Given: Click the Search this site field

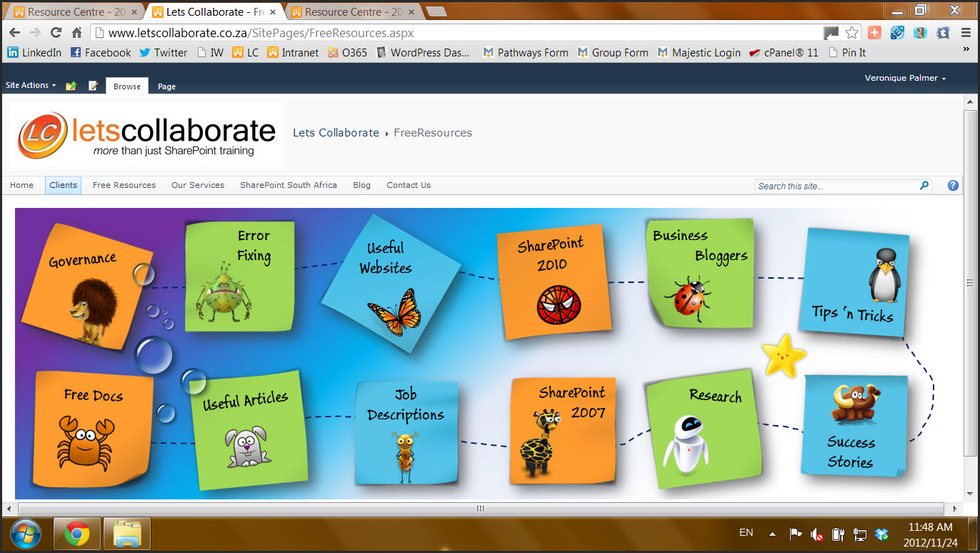Looking at the screenshot, I should point(836,186).
